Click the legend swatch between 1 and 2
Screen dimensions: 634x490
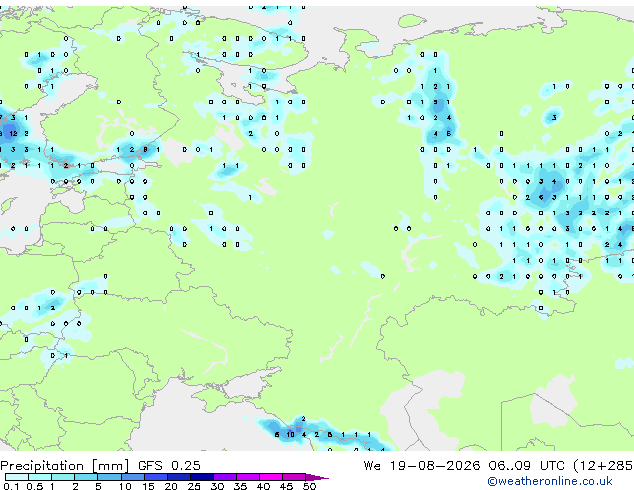tap(63, 477)
